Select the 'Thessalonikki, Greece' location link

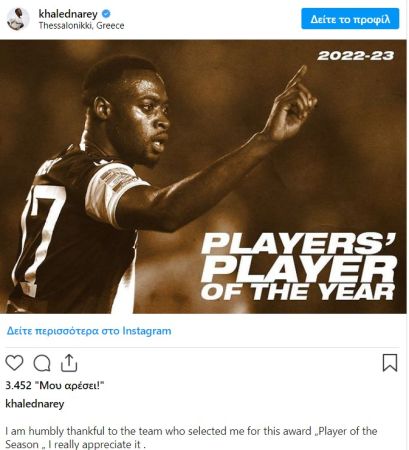pyautogui.click(x=81, y=26)
